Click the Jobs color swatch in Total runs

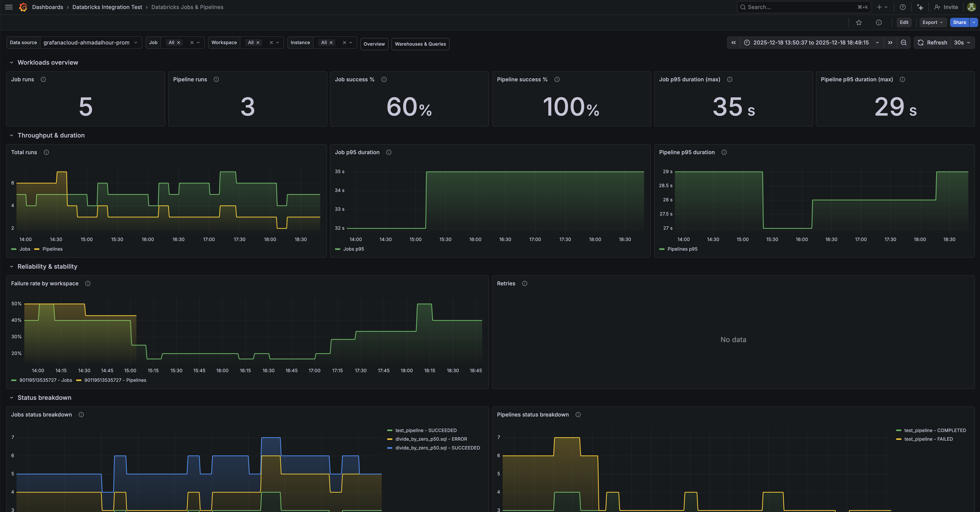(14, 249)
